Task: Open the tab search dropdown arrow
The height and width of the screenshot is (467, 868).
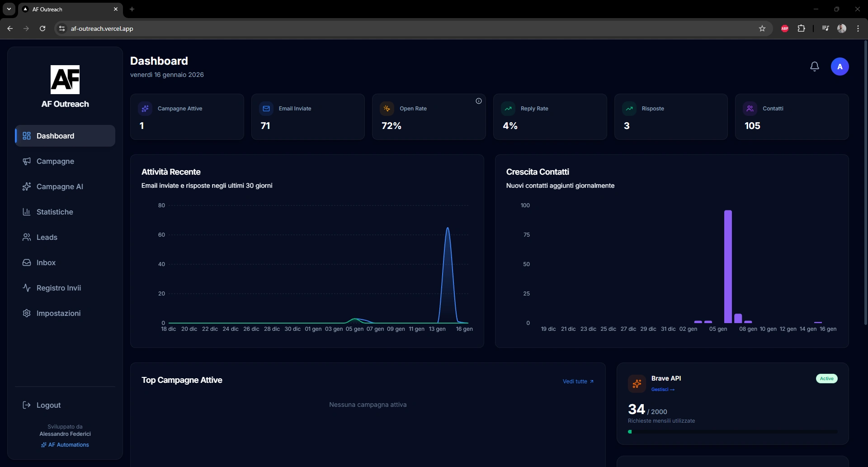Action: click(9, 9)
